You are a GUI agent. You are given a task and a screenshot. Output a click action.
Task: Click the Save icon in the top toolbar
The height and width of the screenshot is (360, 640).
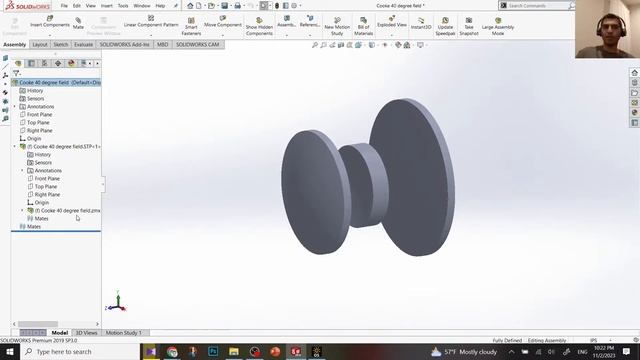(x=224, y=6)
